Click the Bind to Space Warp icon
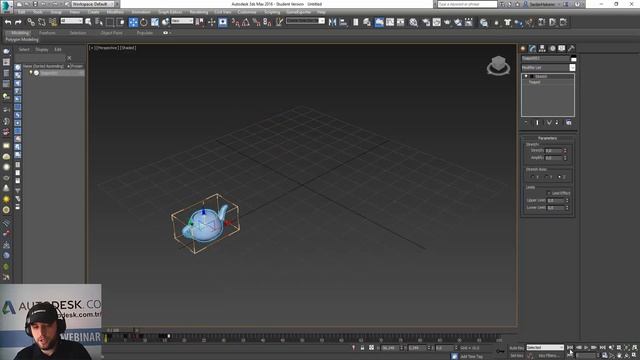Viewport: 640px width, 360px height. pos(53,22)
